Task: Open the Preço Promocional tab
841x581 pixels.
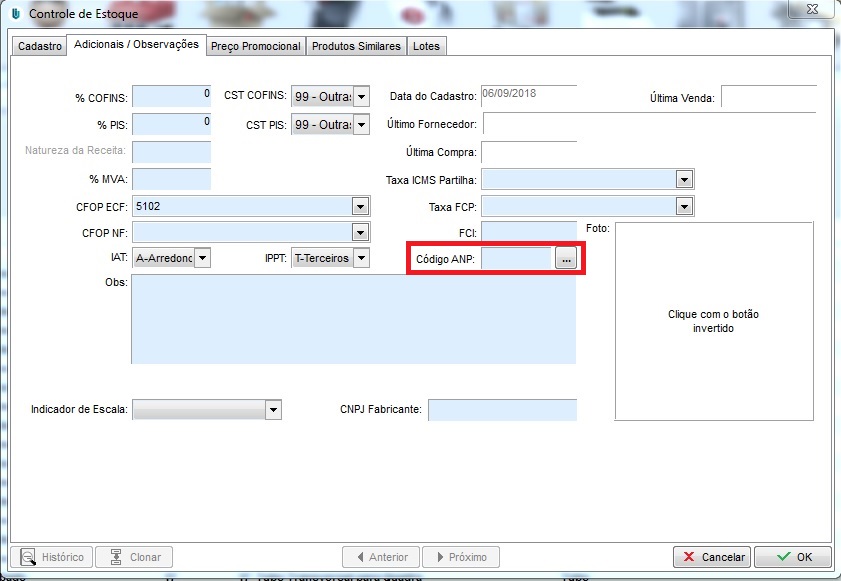Action: point(255,46)
